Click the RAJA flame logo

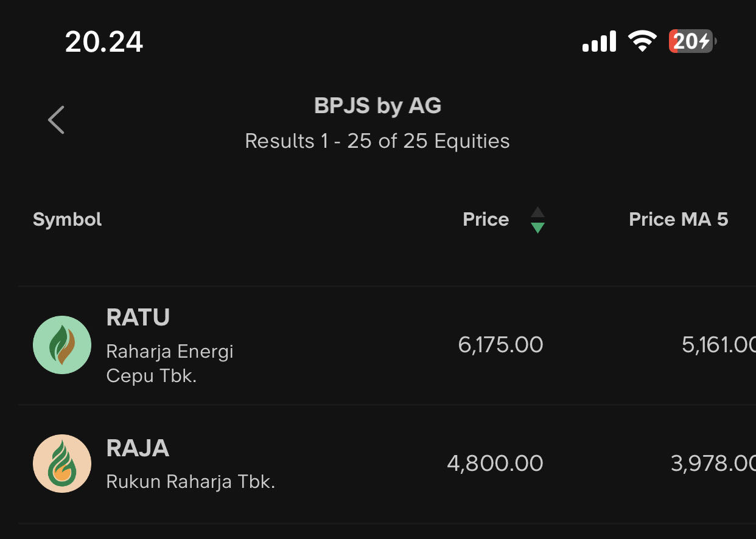tap(62, 464)
